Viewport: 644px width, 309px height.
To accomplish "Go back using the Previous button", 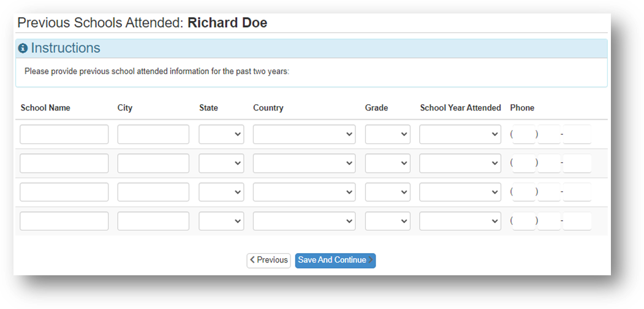I will click(268, 261).
